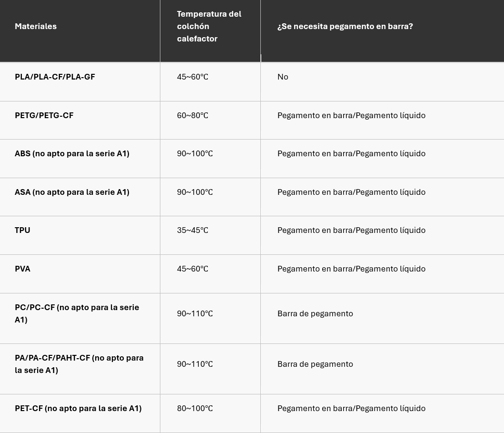Click the PET-CF material cell

[78, 408]
